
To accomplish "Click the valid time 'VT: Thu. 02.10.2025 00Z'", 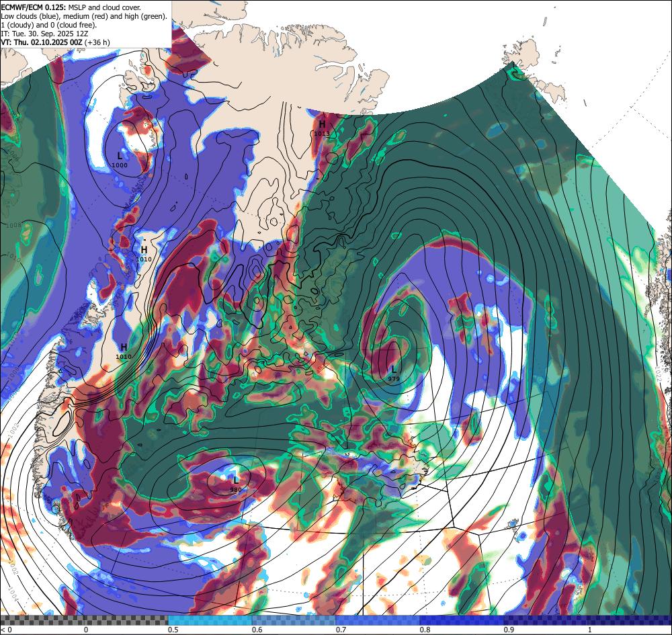I will [x=42, y=42].
